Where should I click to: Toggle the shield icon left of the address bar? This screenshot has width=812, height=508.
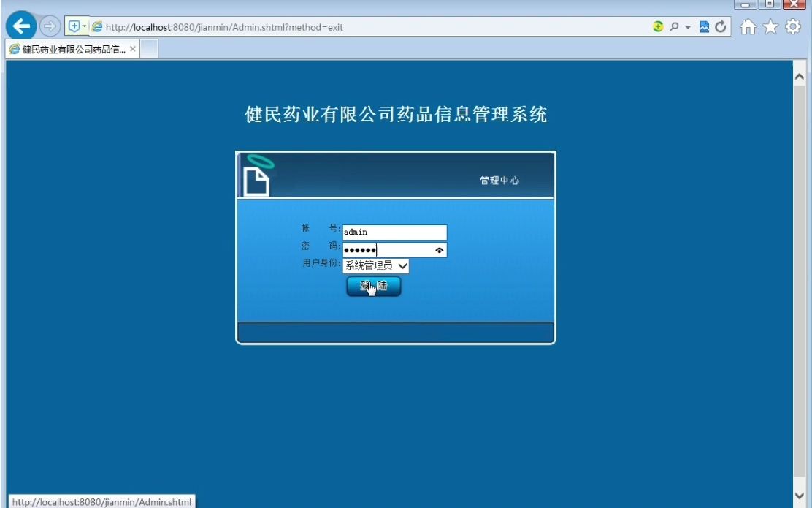[x=74, y=24]
